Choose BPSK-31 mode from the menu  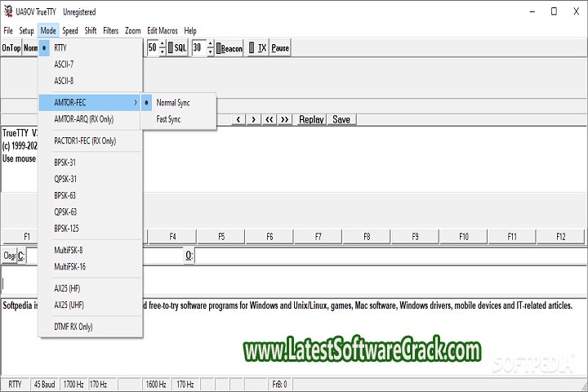click(65, 163)
